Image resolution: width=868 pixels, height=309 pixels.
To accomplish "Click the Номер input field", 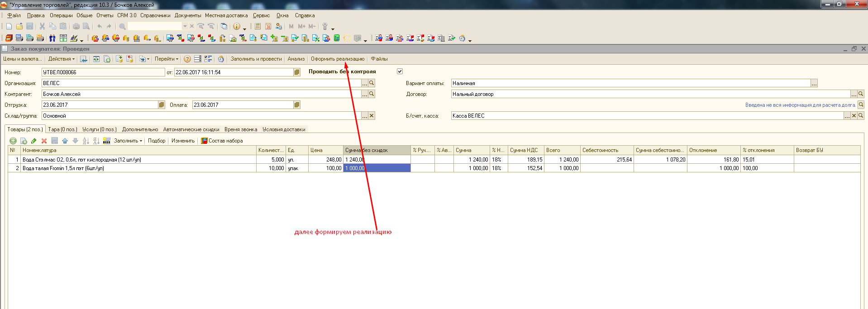I will [x=103, y=72].
